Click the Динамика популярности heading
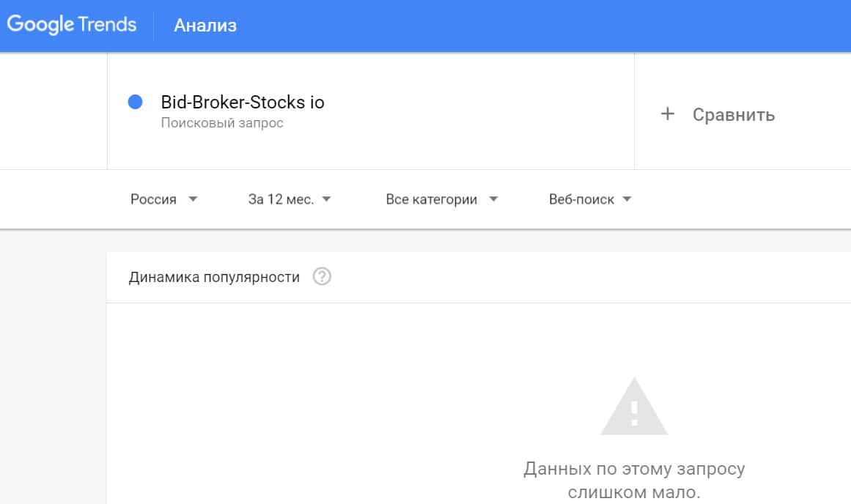The image size is (851, 504). (214, 277)
